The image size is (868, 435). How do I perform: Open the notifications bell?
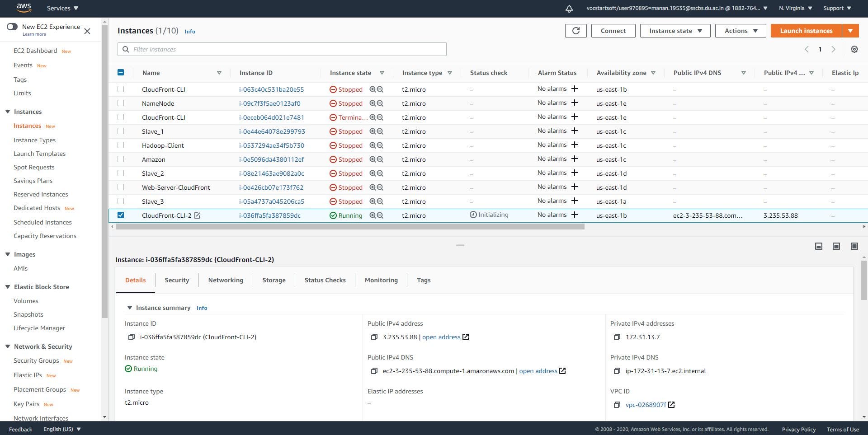[x=569, y=8]
